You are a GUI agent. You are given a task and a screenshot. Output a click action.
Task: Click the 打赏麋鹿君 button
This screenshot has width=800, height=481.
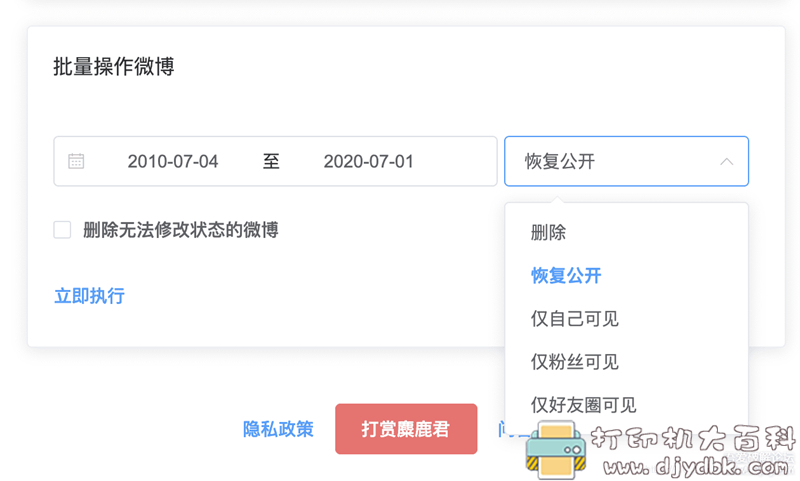pos(406,429)
